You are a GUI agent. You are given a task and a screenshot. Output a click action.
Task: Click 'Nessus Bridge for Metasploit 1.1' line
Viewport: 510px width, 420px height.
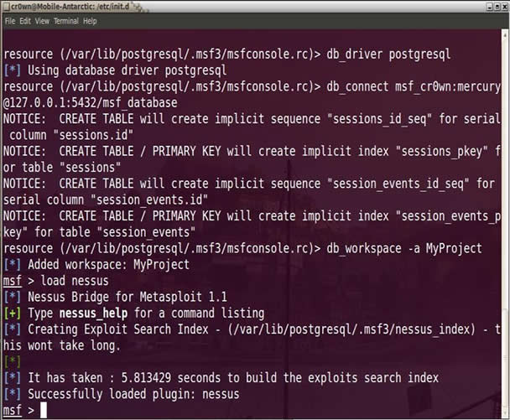point(127,297)
